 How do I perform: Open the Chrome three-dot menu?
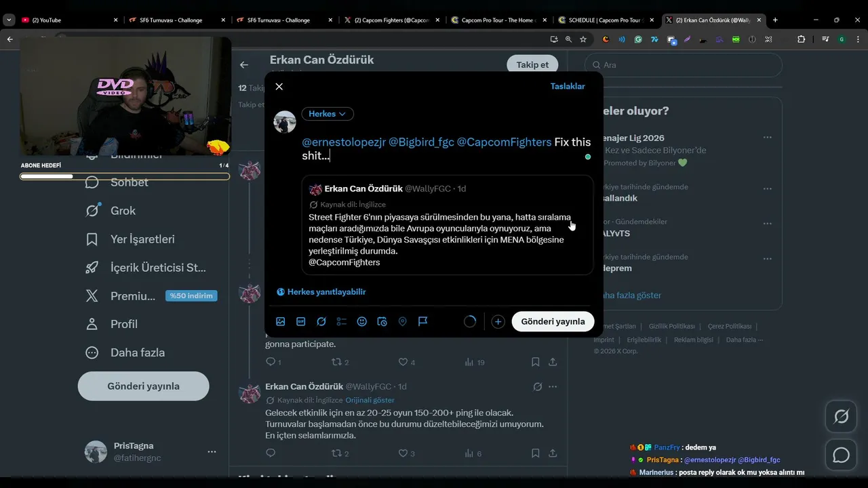tap(858, 39)
